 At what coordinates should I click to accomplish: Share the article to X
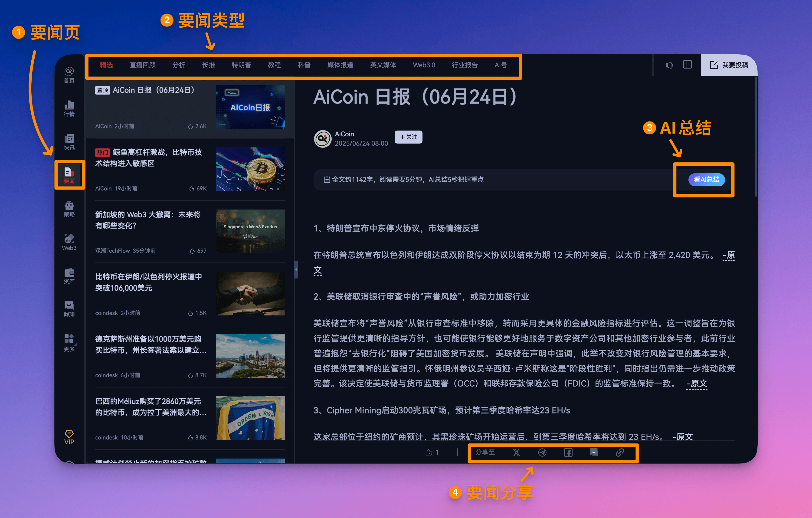click(516, 452)
